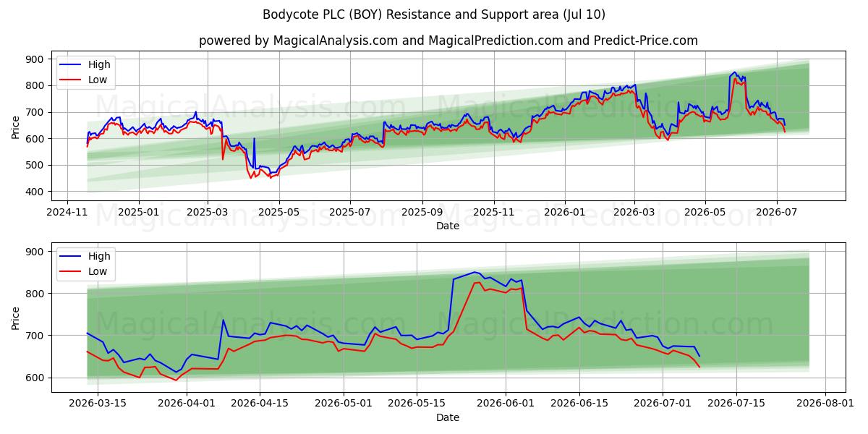The width and height of the screenshot is (868, 434).
Task: Click the "2026-05-15" tick label on bottom chart
Action: [417, 404]
